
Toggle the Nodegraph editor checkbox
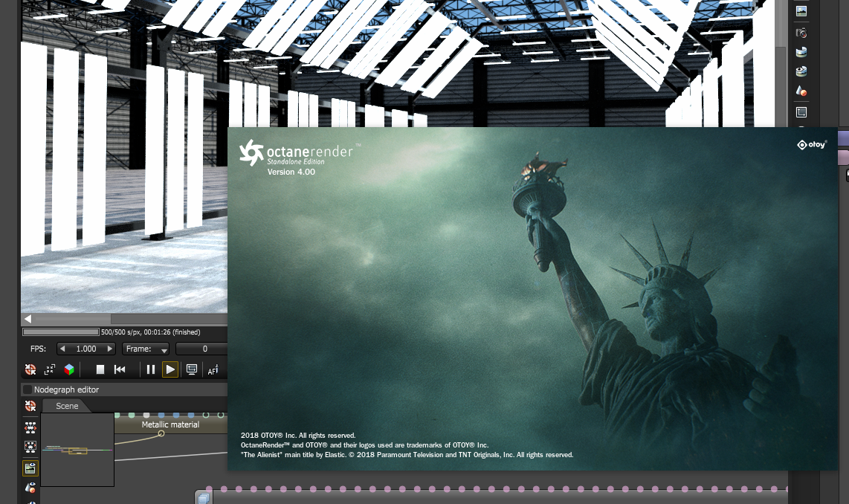coord(28,390)
